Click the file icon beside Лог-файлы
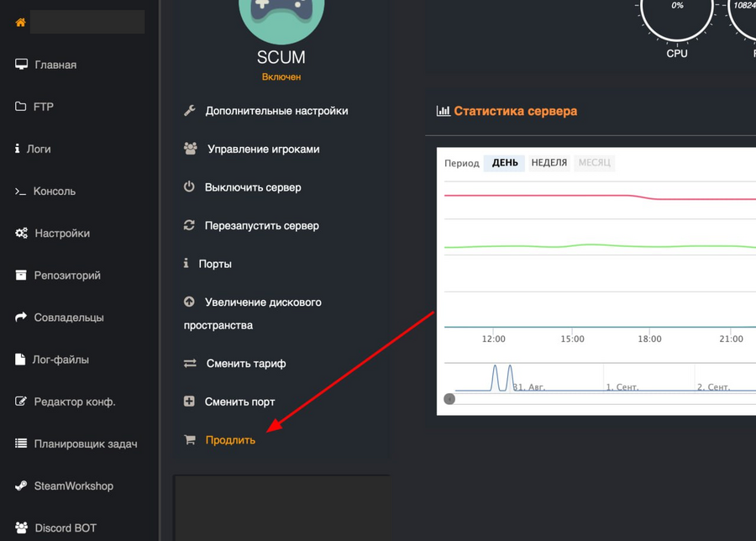The image size is (756, 541). [x=20, y=360]
